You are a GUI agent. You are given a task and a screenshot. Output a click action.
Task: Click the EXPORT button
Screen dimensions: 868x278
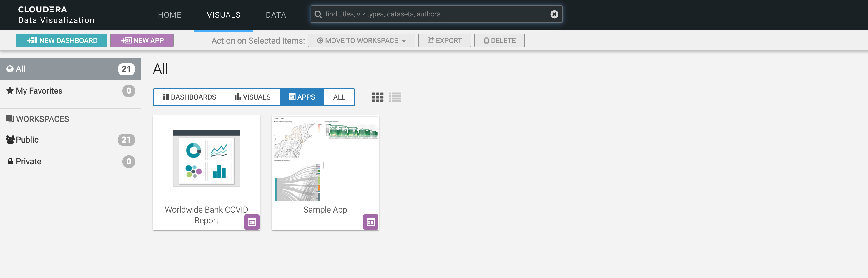pyautogui.click(x=445, y=40)
